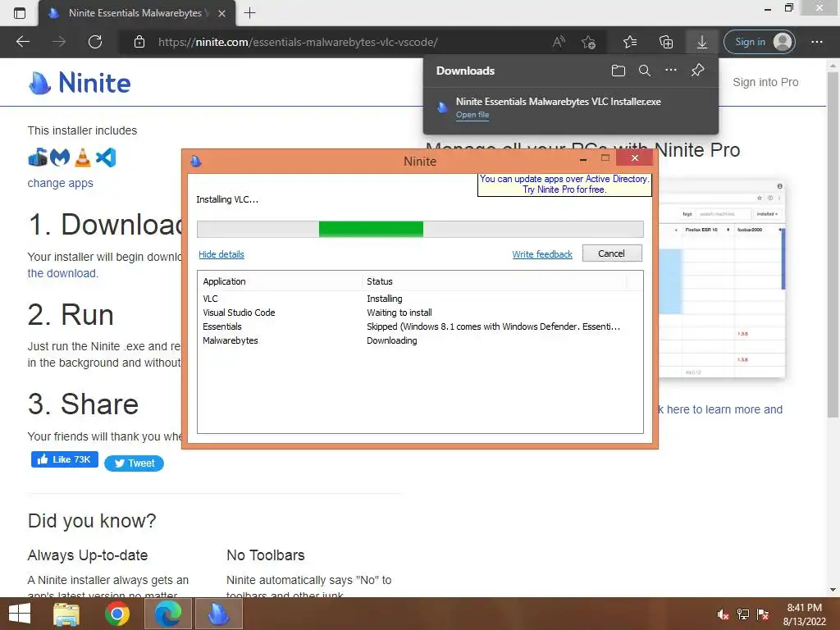Select the Ninite Essentials Malwarebytes VLC Installer.exe entry
Screen dimensions: 840x630
click(x=571, y=107)
